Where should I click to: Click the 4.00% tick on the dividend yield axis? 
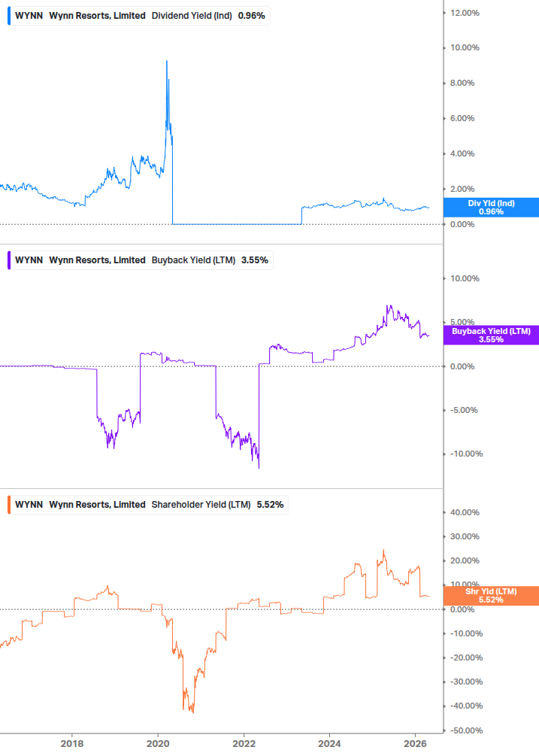click(462, 153)
